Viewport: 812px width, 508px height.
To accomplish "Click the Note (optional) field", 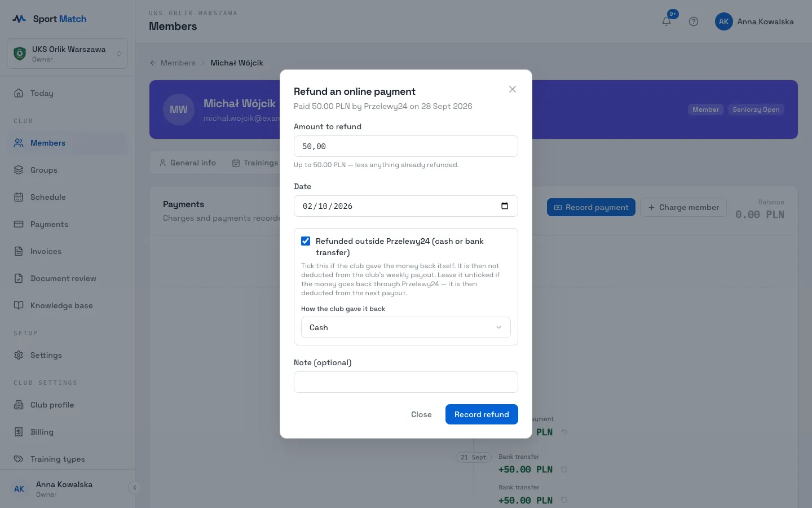I will coord(406,382).
